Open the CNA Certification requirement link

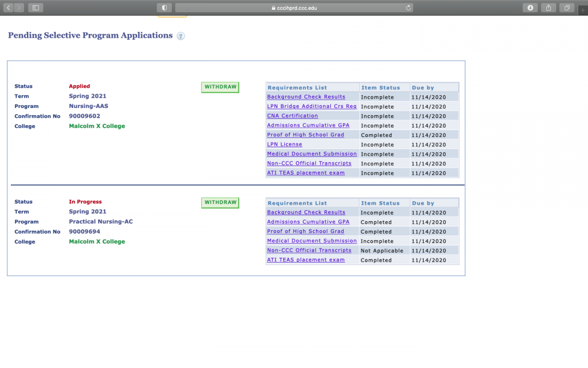pos(293,116)
